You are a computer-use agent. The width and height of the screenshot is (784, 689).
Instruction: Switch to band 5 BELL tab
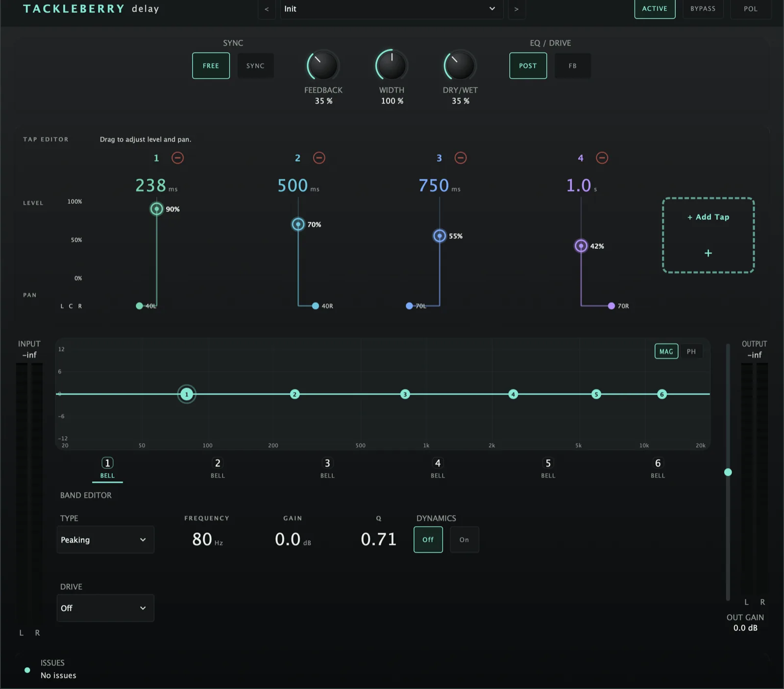point(548,468)
